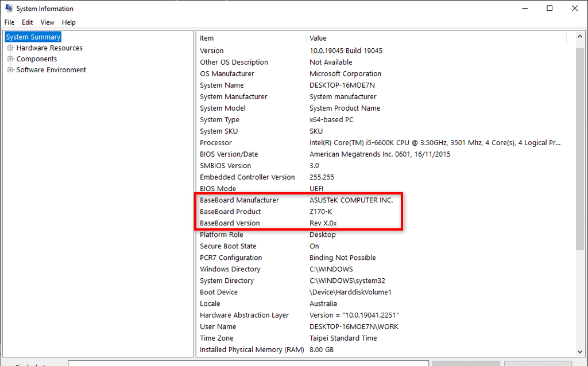This screenshot has height=366, width=588.
Task: Click the value Taipei Standard Time
Action: [x=343, y=338]
